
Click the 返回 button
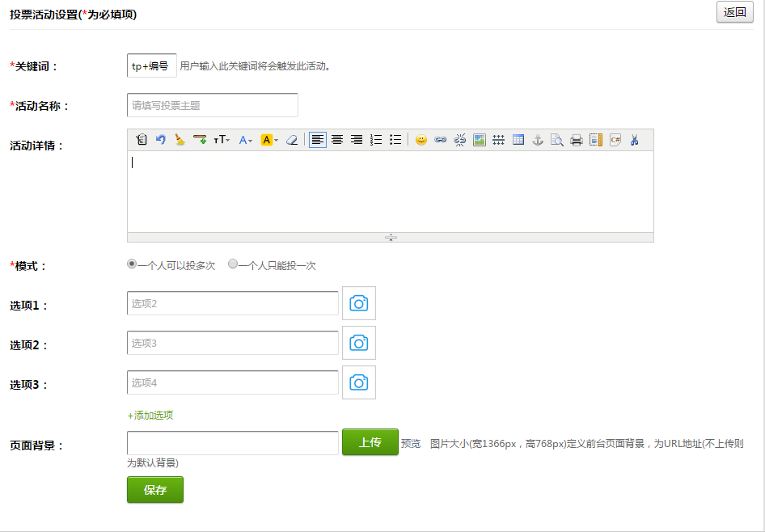[734, 12]
